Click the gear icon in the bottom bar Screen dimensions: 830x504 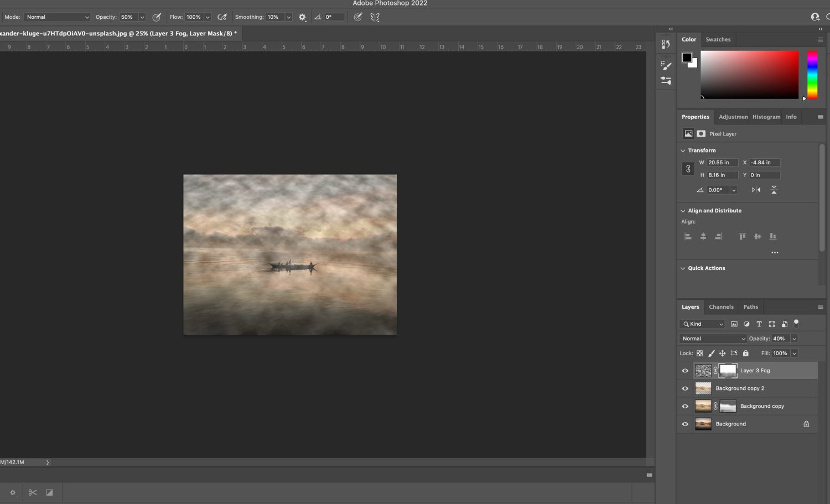[x=13, y=492]
